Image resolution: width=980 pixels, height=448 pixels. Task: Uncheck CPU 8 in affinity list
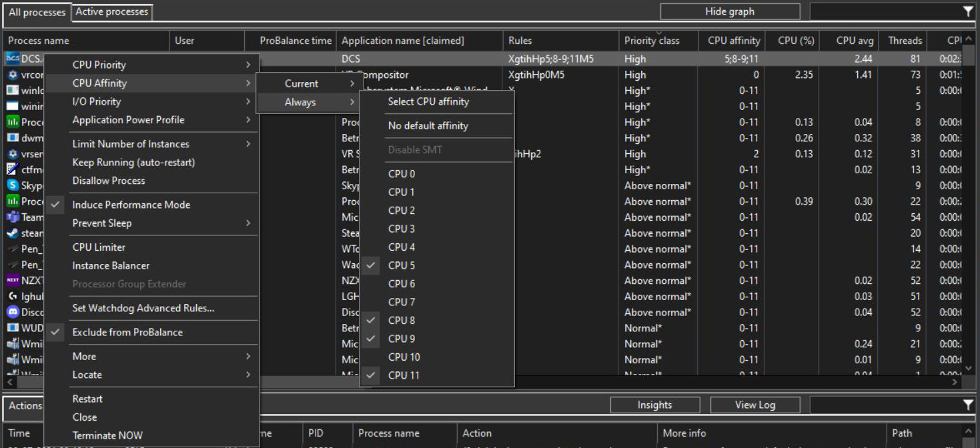(x=437, y=320)
